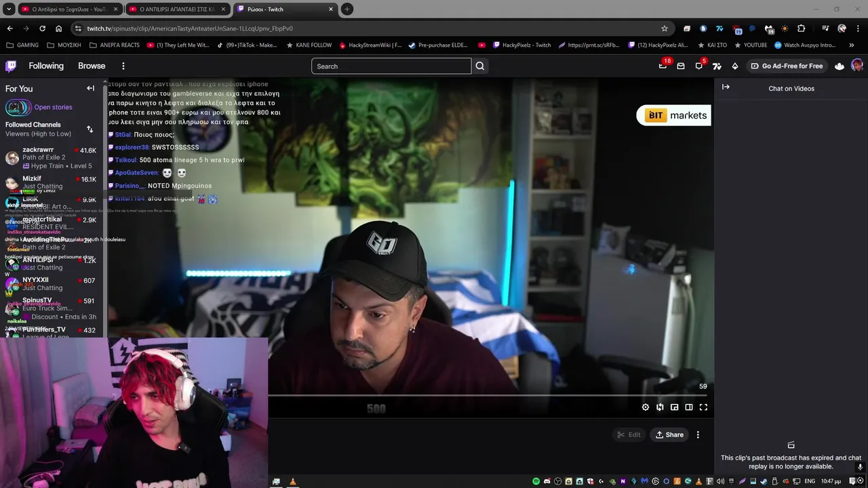Open the Get Bits diamond icon
The width and height of the screenshot is (868, 488).
coord(734,66)
